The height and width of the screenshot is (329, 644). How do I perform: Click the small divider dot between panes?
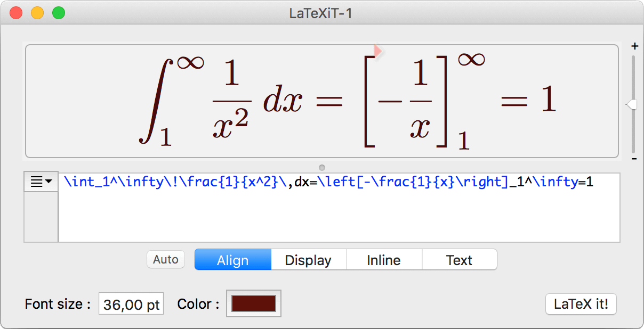(x=322, y=167)
